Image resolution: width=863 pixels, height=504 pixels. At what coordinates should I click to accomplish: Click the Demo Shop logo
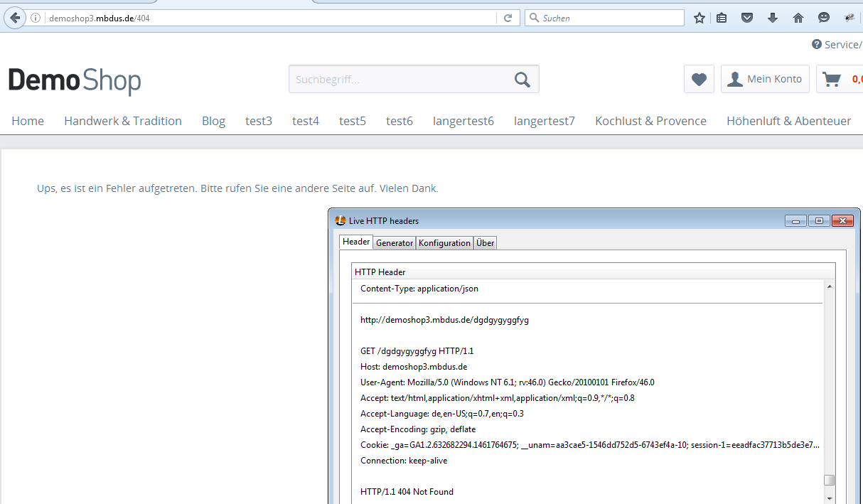click(x=75, y=80)
